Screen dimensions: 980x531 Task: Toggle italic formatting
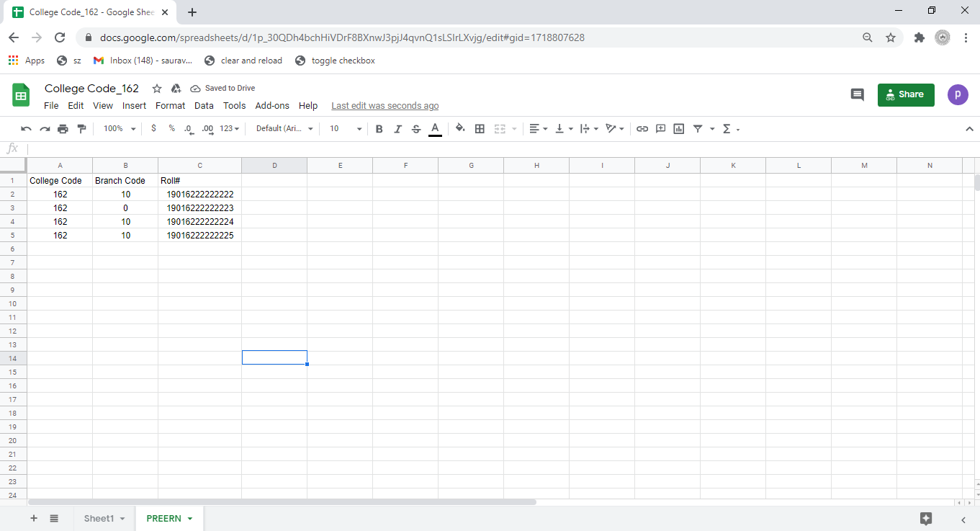pos(397,129)
